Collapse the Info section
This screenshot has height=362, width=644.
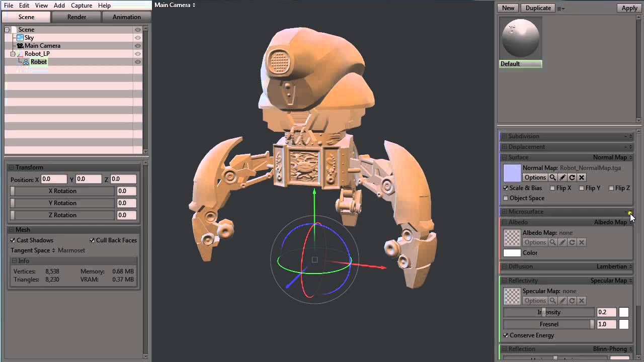point(14,261)
